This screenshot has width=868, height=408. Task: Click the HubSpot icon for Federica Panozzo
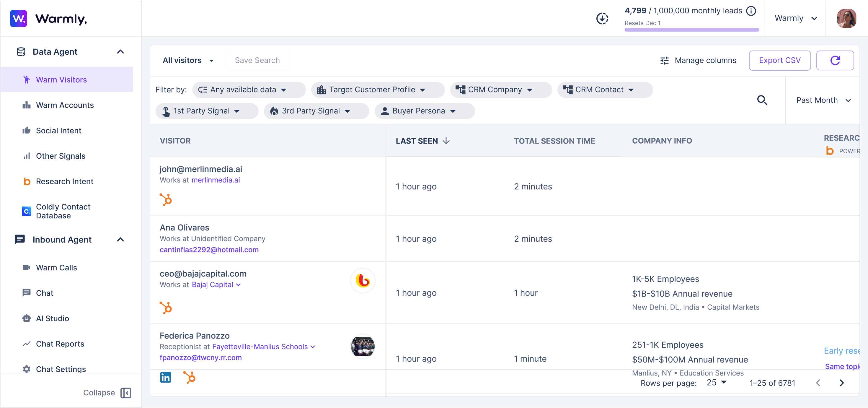(x=189, y=377)
